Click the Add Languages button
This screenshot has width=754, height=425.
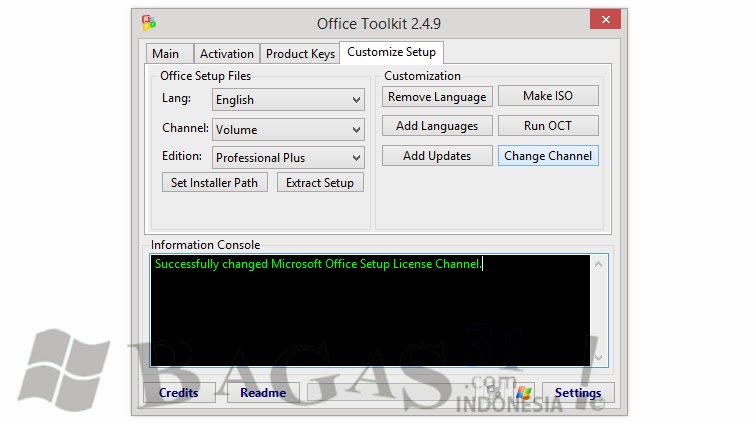coord(437,125)
